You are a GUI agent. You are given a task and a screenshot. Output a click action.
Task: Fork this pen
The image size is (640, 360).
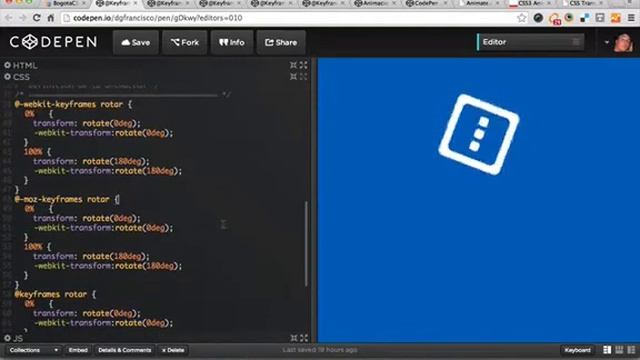(185, 42)
